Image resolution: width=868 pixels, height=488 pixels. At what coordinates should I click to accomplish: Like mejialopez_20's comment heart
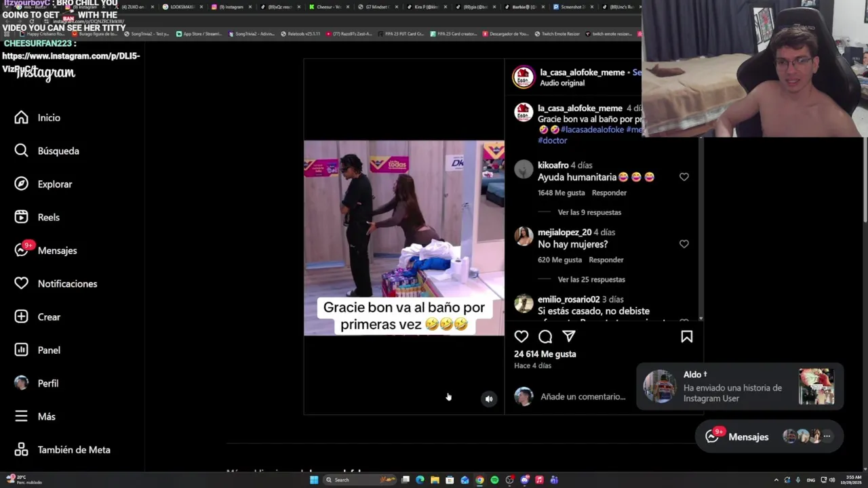(x=684, y=244)
